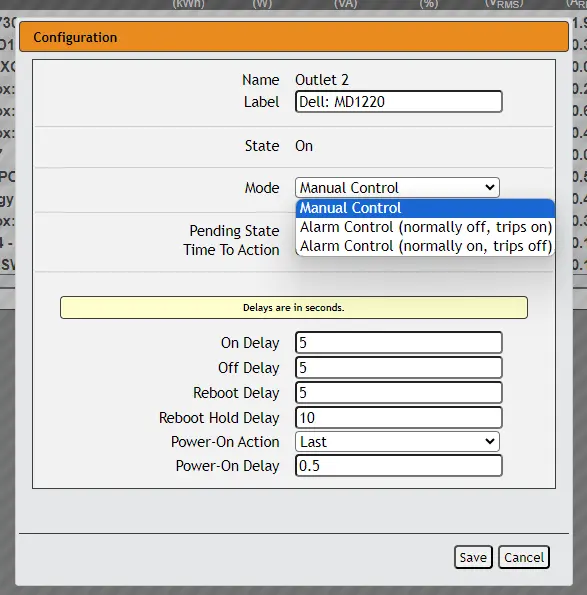
Task: Click the Power-On Action label
Action: click(x=225, y=442)
